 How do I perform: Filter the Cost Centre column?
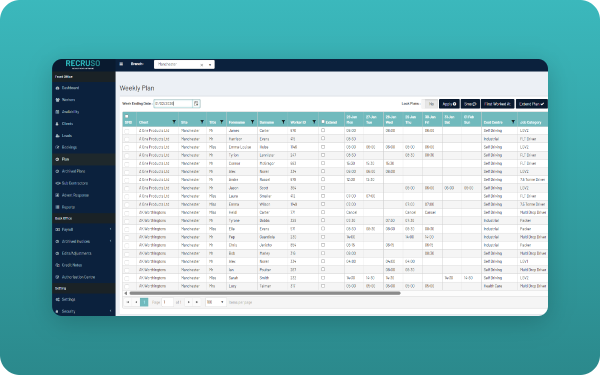pyautogui.click(x=513, y=122)
